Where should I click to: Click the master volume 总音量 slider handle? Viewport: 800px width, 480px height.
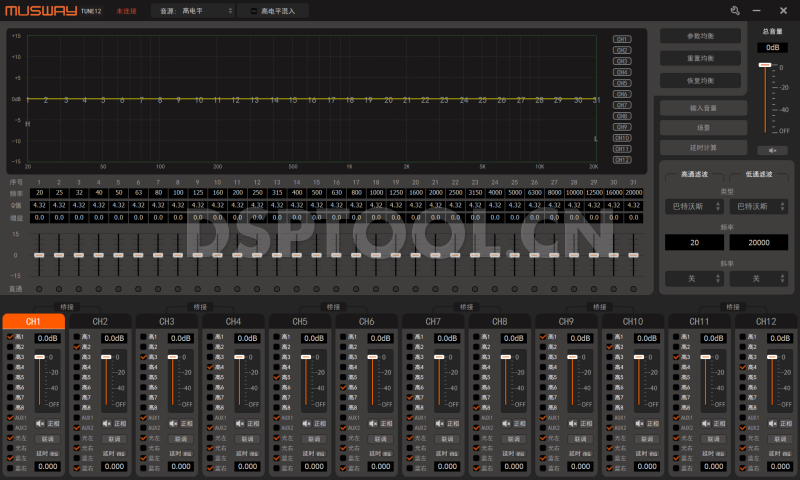765,65
